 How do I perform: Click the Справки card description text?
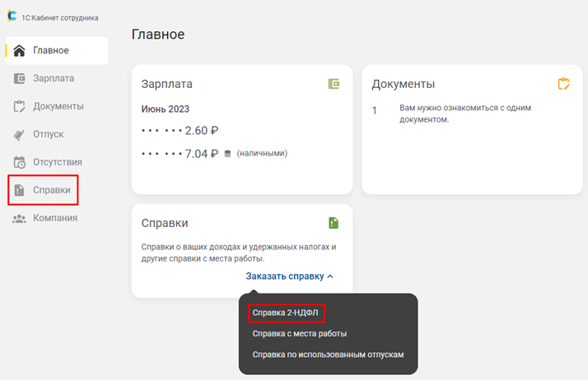click(x=239, y=253)
